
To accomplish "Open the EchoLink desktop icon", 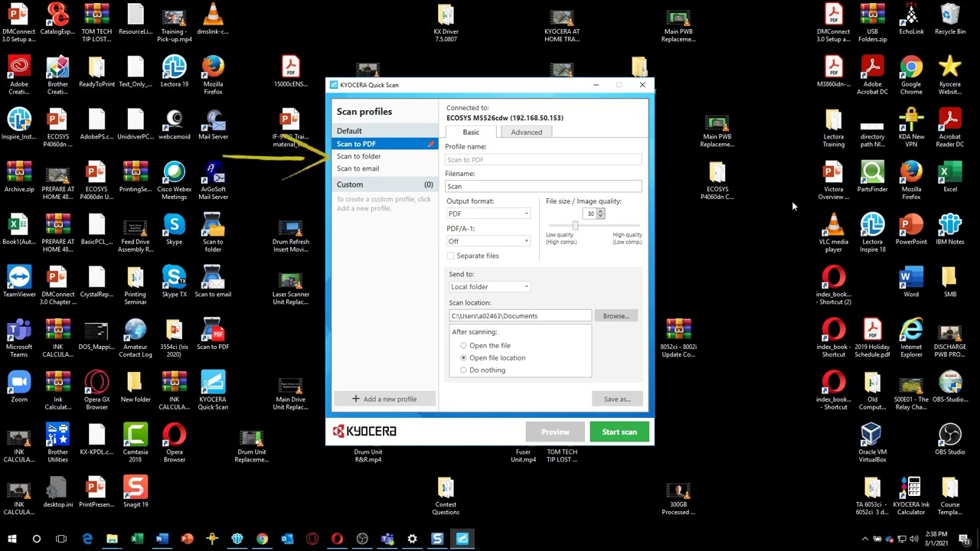I will [911, 19].
